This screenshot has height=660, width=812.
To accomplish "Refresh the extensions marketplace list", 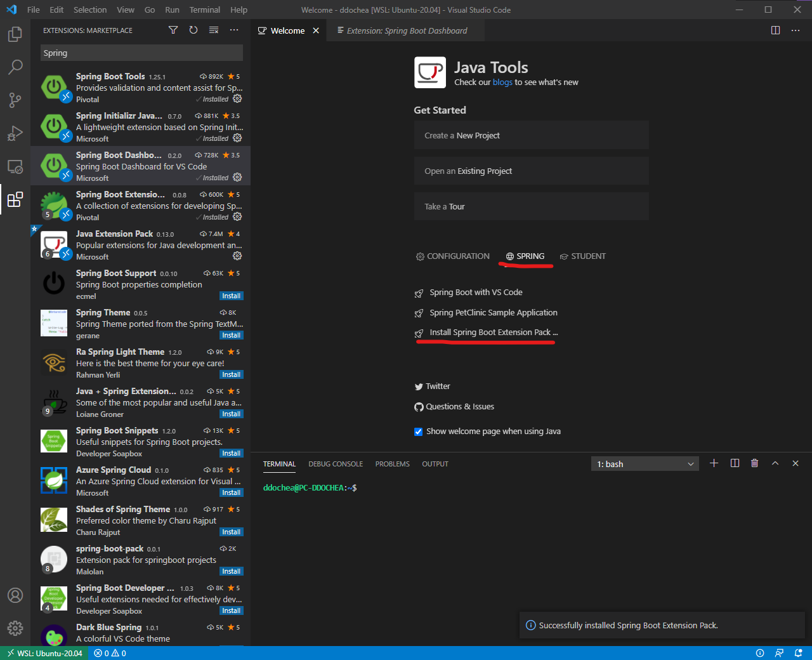I will pos(193,30).
